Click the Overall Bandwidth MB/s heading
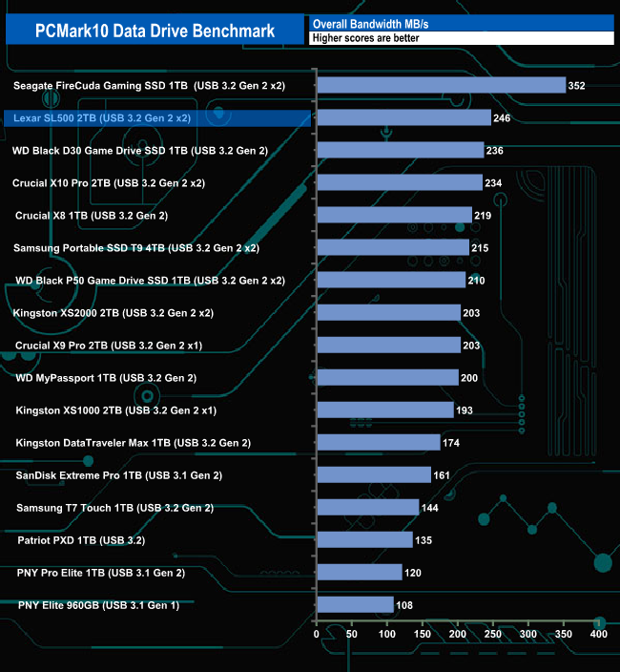 tap(370, 24)
